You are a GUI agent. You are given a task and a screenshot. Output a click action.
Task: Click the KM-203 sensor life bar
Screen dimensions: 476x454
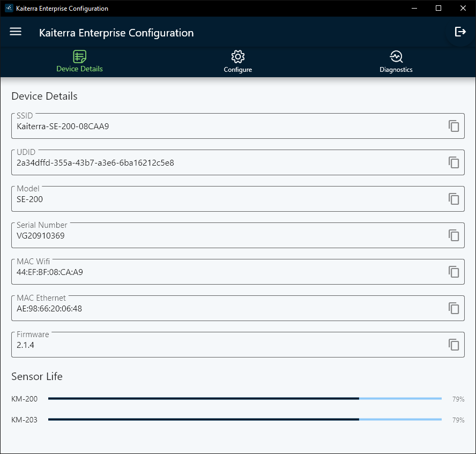pyautogui.click(x=244, y=419)
